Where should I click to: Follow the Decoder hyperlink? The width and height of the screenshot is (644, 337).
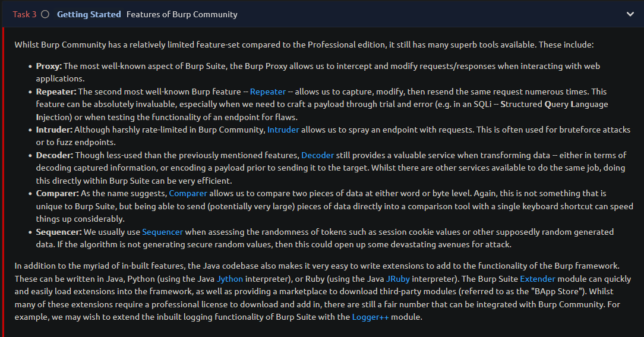click(317, 155)
